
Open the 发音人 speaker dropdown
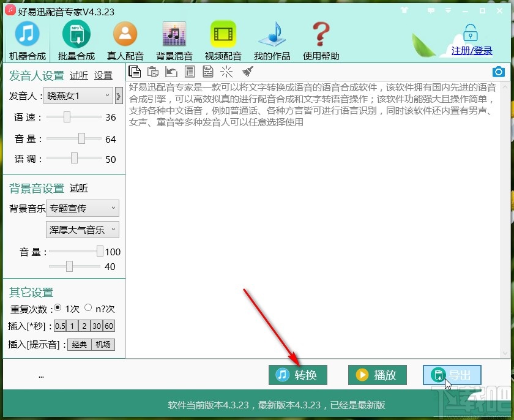point(78,96)
